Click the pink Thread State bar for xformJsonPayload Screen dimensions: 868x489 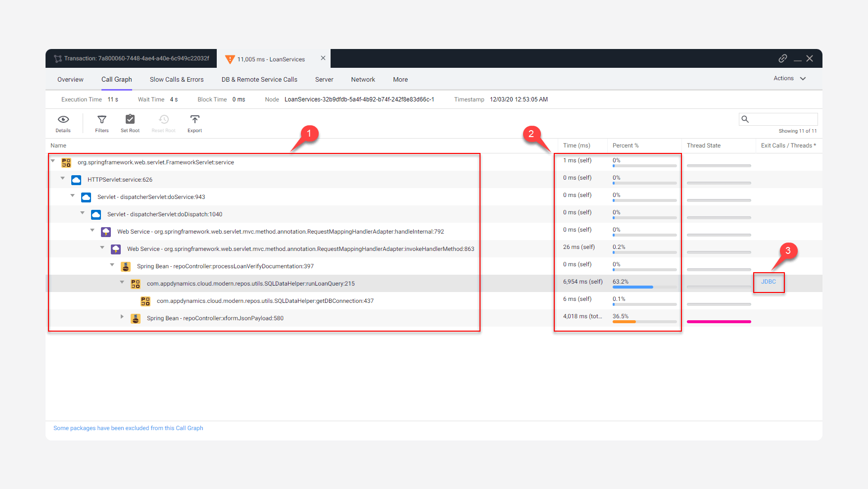tap(719, 321)
